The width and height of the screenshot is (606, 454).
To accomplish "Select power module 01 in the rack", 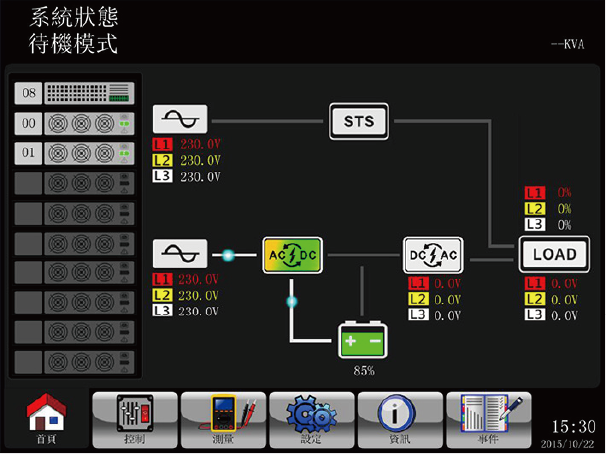I will pyautogui.click(x=74, y=154).
